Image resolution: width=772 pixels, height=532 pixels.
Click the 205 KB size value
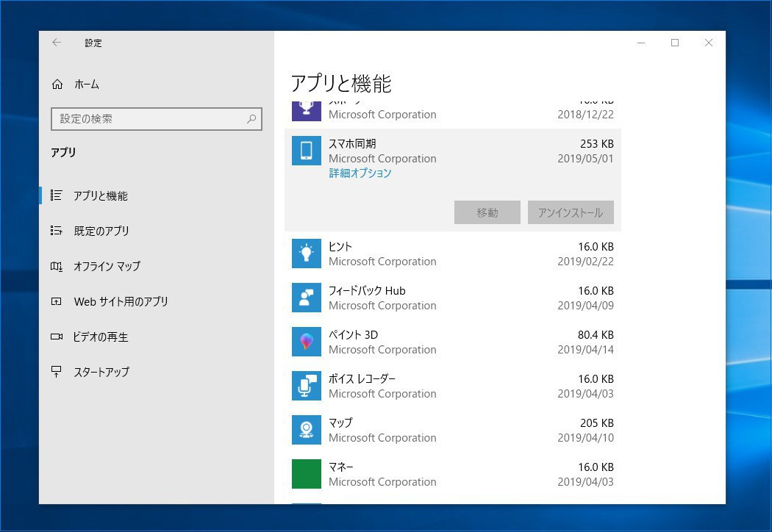point(597,423)
